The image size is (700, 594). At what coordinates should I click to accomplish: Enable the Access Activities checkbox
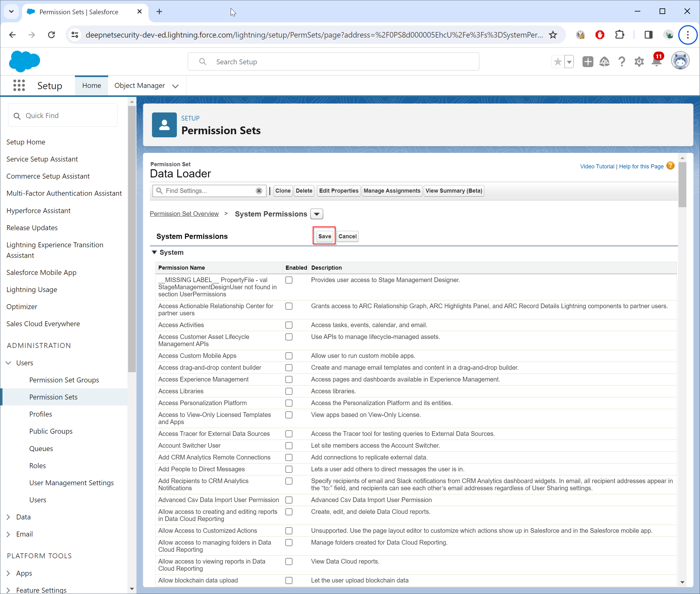(x=289, y=325)
